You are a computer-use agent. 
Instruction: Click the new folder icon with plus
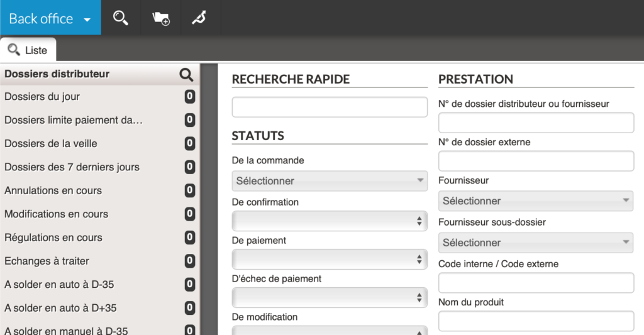coord(161,18)
